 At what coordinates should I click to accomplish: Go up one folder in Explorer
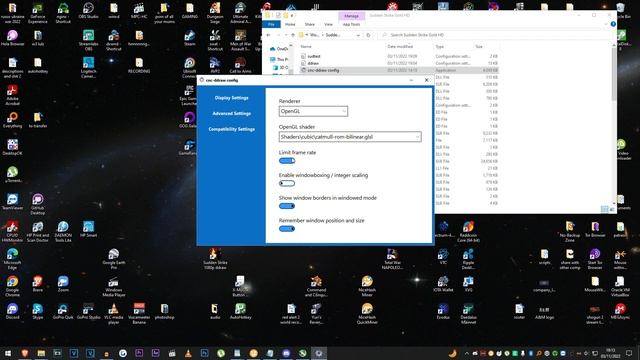[292, 35]
